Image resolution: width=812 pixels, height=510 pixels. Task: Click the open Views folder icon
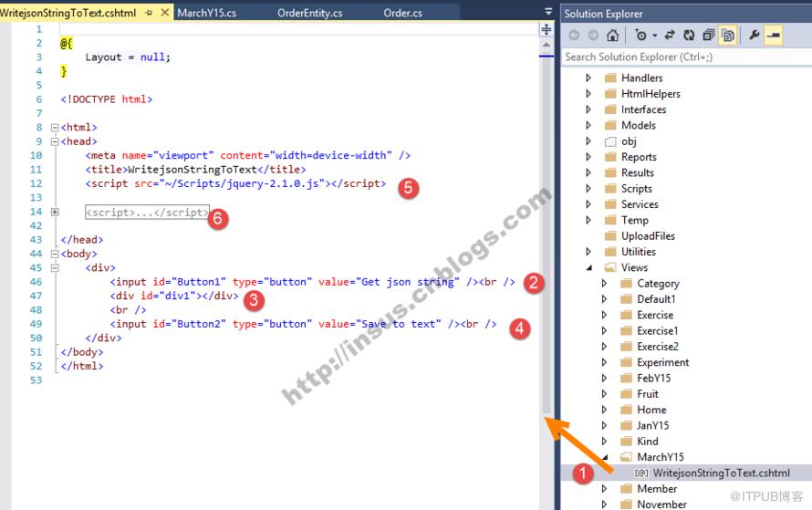click(x=610, y=267)
